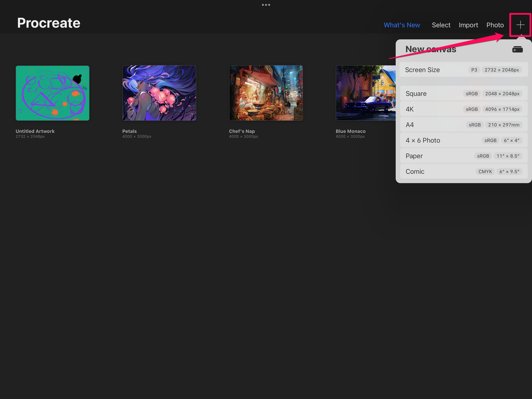The image size is (532, 399).
Task: Open What's New
Action: tap(402, 25)
